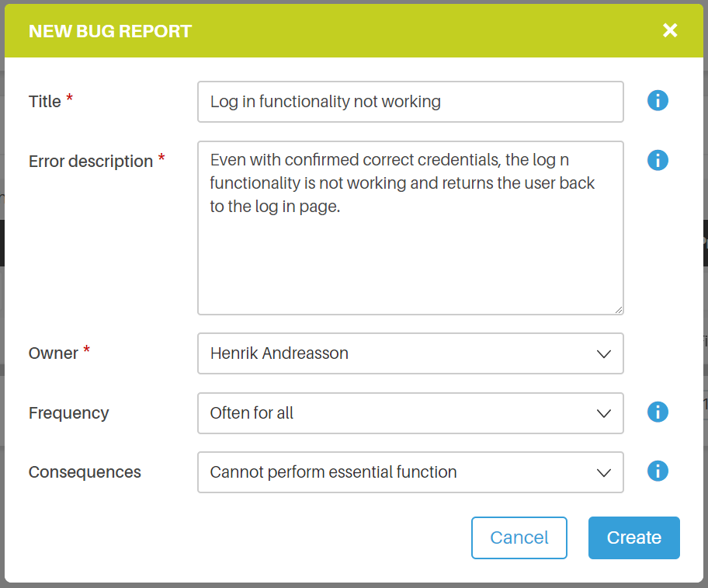Click the 'Consequences' field label
708x588 pixels.
85,472
